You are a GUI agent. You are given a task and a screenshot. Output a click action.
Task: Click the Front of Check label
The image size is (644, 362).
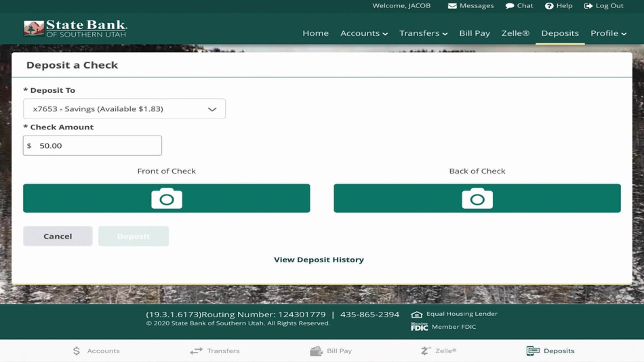click(x=166, y=171)
